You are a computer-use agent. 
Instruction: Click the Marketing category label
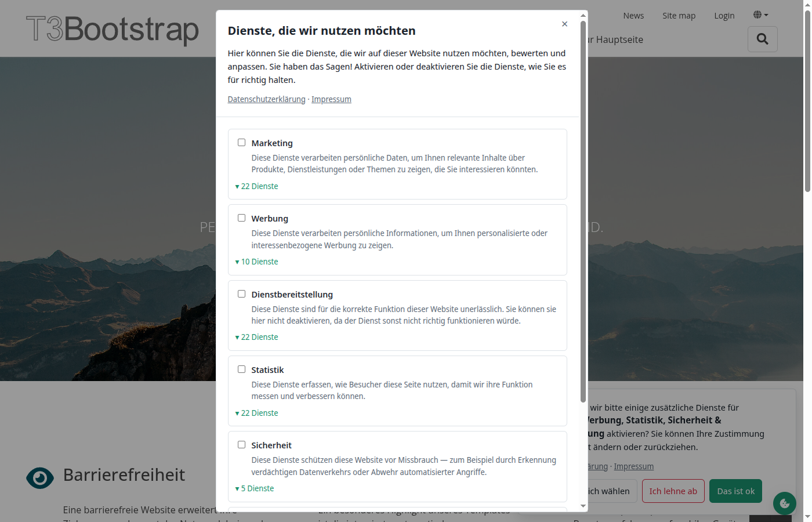tap(272, 143)
